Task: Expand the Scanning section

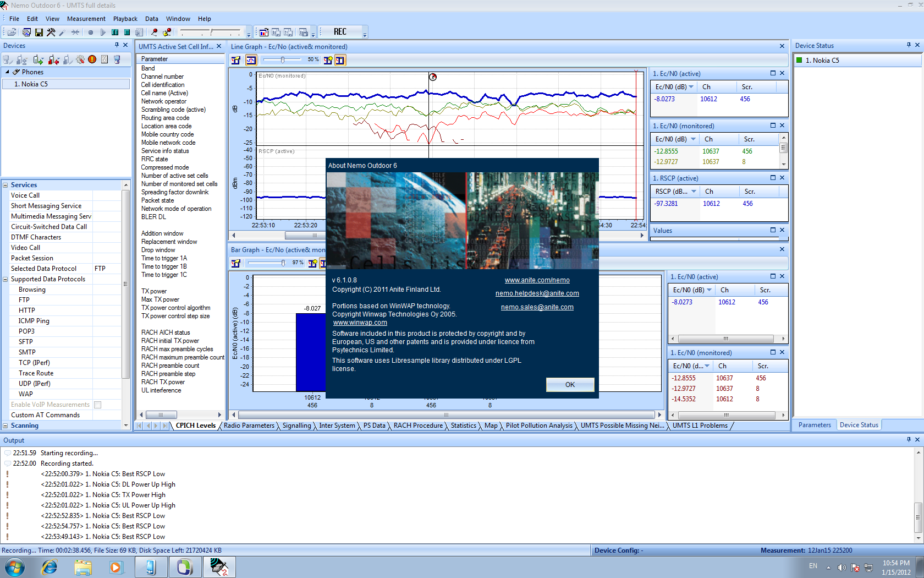Action: coord(5,426)
